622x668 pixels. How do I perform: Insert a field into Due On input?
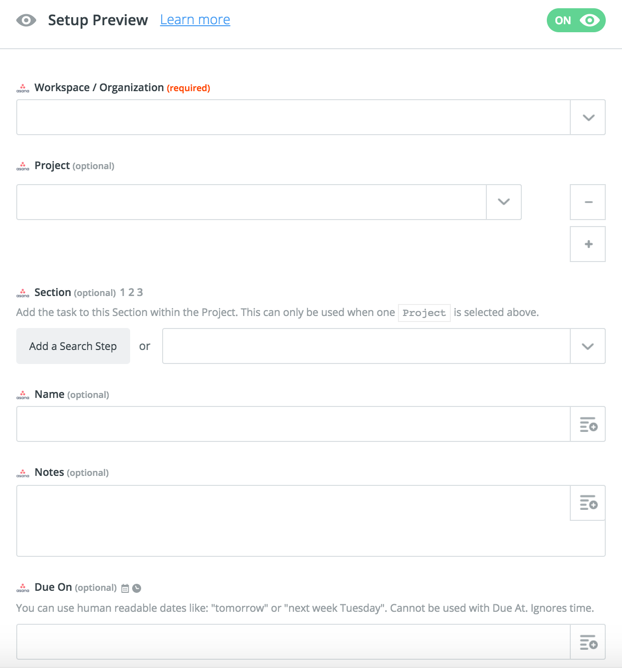pos(588,642)
